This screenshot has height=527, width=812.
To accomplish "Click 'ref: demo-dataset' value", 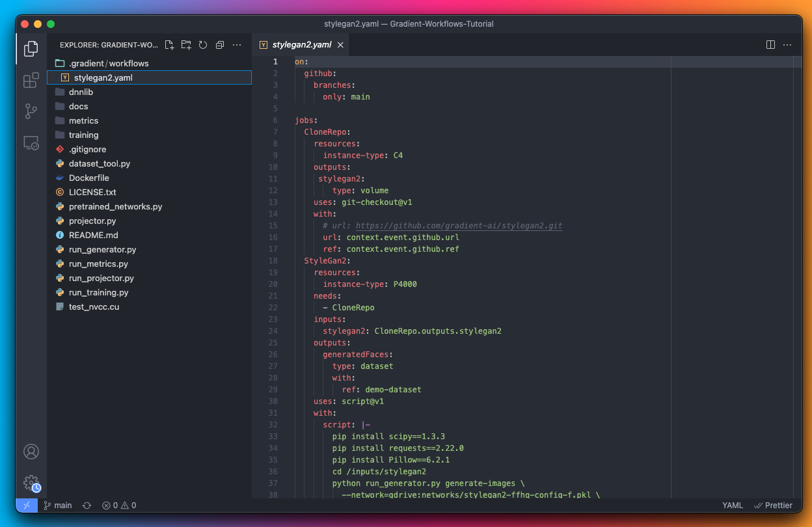I will (382, 390).
